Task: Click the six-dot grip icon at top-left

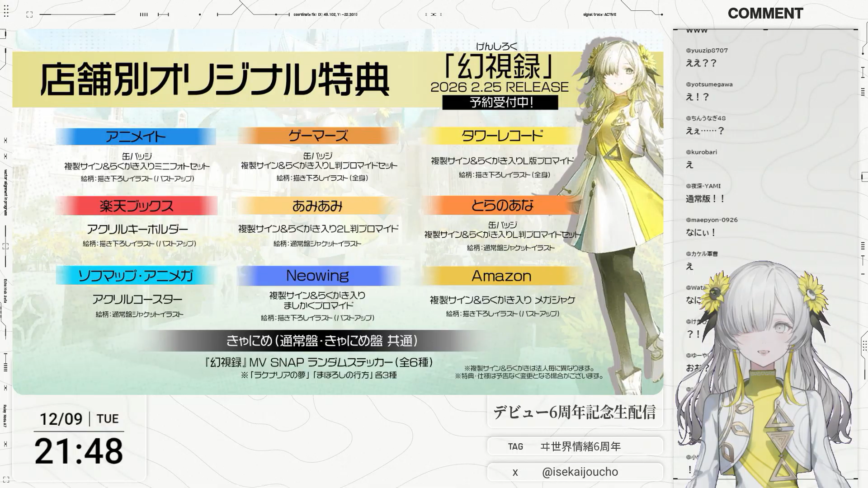Action: tap(6, 12)
